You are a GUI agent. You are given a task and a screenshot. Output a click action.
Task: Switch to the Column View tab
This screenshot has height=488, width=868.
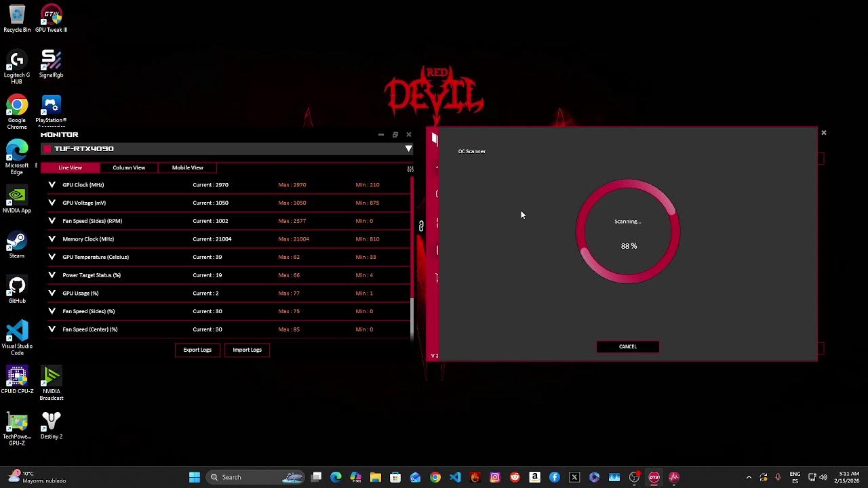point(129,167)
